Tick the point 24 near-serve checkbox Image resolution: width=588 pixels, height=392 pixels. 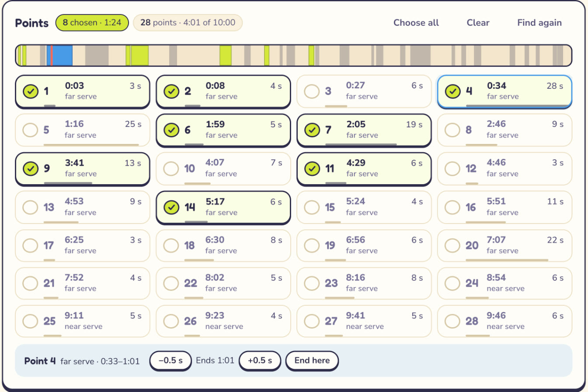coord(452,283)
